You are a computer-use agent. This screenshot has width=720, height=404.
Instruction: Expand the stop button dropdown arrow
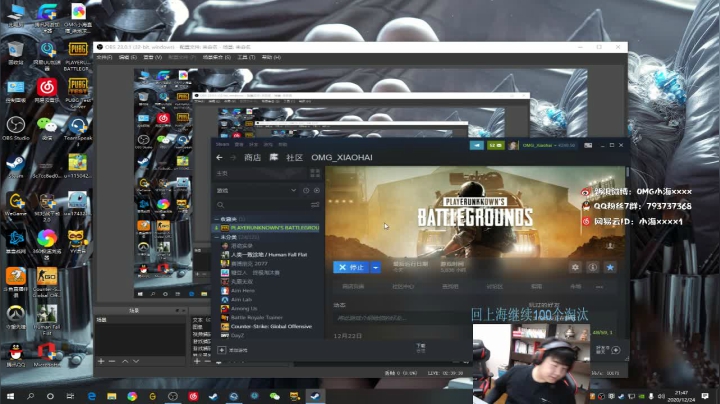coord(376,267)
